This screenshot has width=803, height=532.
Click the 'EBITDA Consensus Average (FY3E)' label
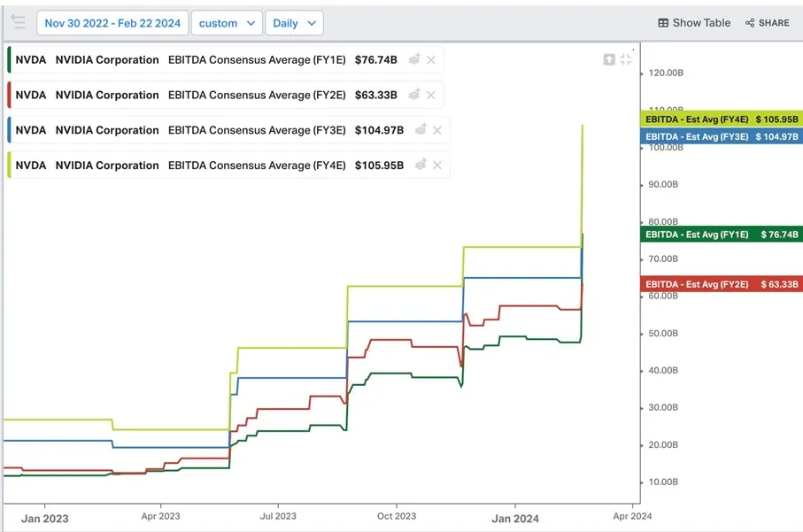(x=257, y=130)
